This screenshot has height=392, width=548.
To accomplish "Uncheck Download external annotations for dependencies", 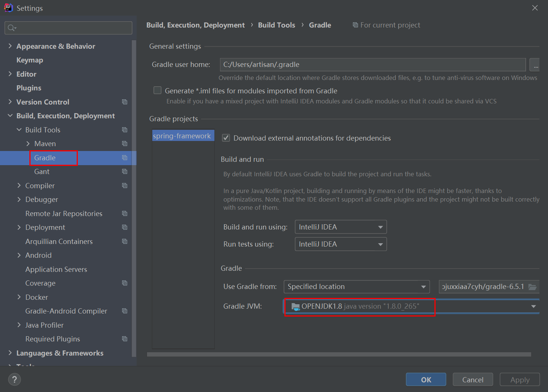I will click(226, 138).
